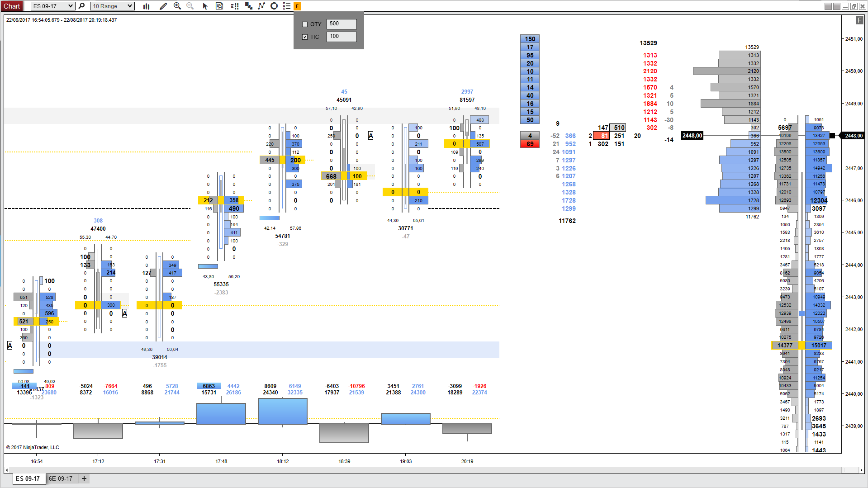Viewport: 868px width, 488px height.
Task: Click the red-highlighted 81 cell
Action: coord(601,136)
